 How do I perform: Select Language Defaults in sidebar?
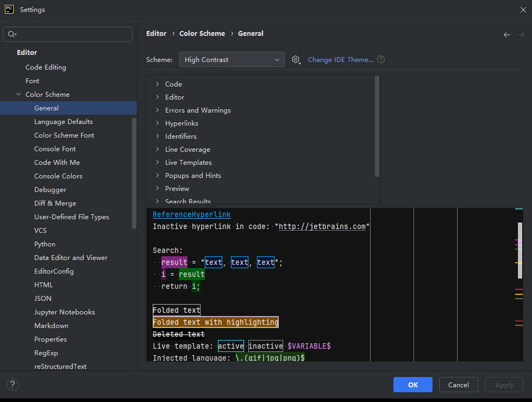pyautogui.click(x=64, y=122)
